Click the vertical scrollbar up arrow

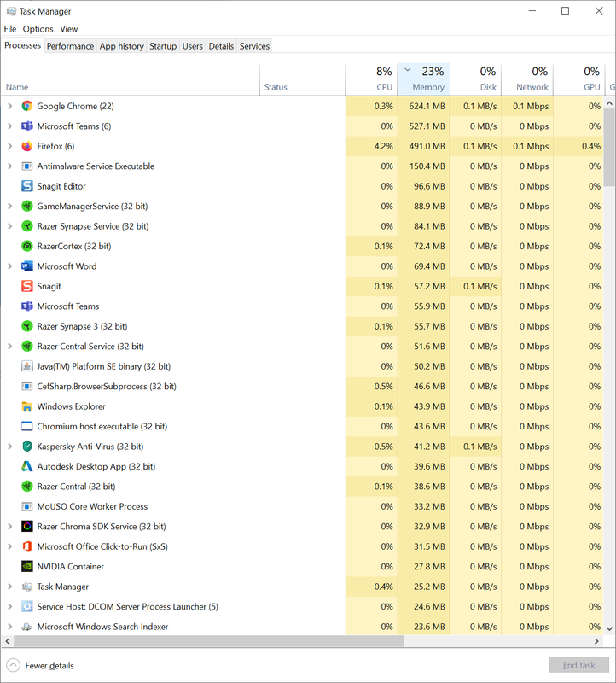(609, 103)
